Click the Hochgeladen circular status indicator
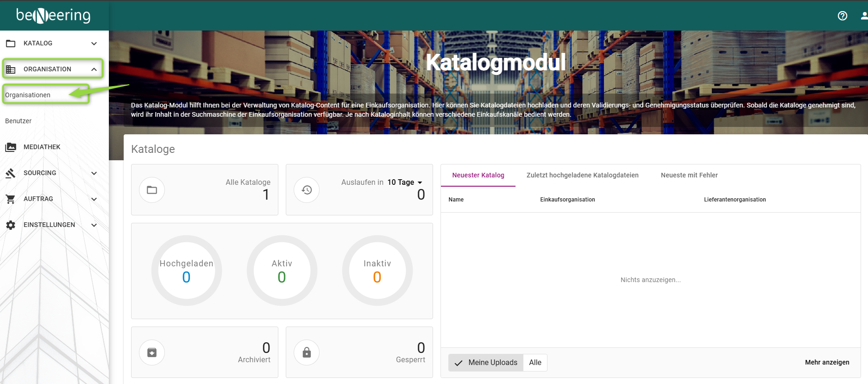 pos(186,271)
